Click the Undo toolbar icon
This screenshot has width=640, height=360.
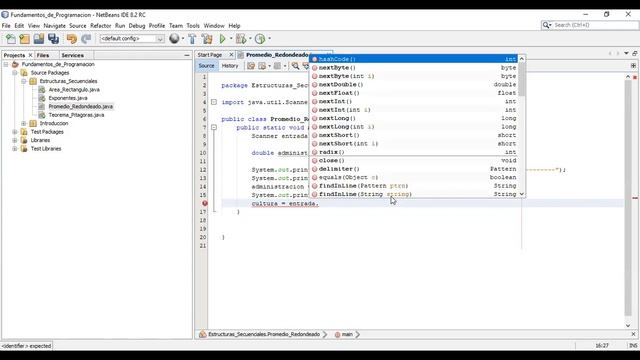(72, 39)
